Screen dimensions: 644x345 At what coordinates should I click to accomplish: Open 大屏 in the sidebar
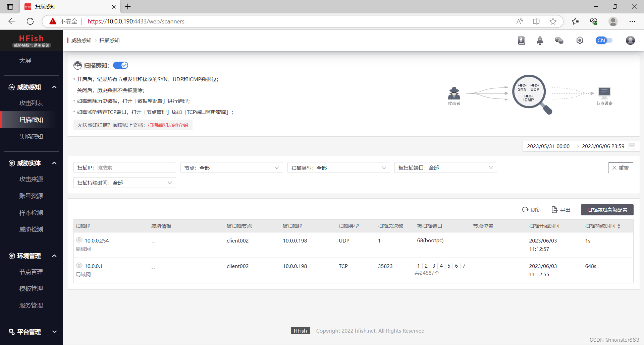click(x=25, y=61)
